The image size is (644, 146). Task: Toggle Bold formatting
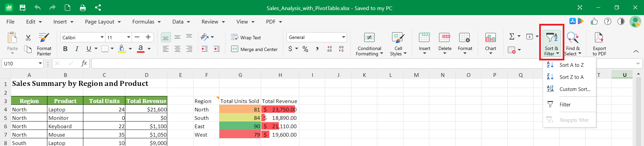click(x=65, y=49)
